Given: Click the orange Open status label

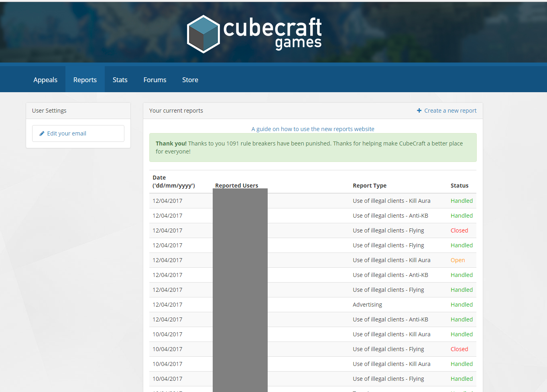Looking at the screenshot, I should point(458,260).
